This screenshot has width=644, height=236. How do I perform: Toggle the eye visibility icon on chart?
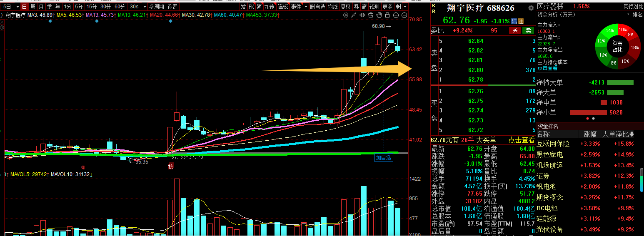pyautogui.click(x=362, y=15)
